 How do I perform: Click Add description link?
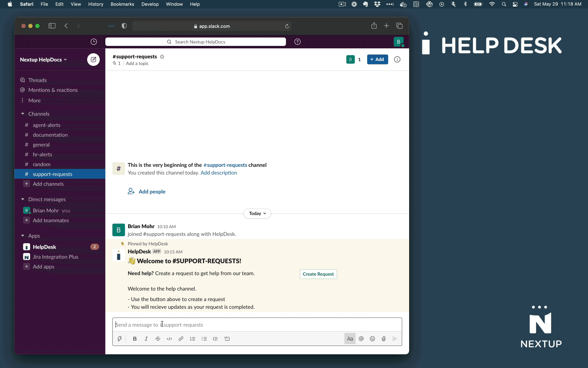coord(219,173)
